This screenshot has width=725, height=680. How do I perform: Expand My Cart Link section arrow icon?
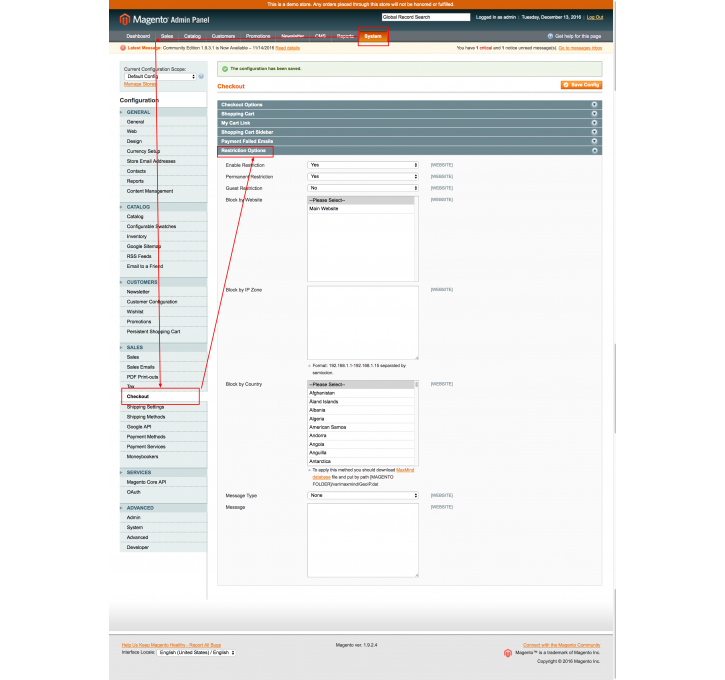click(x=594, y=123)
